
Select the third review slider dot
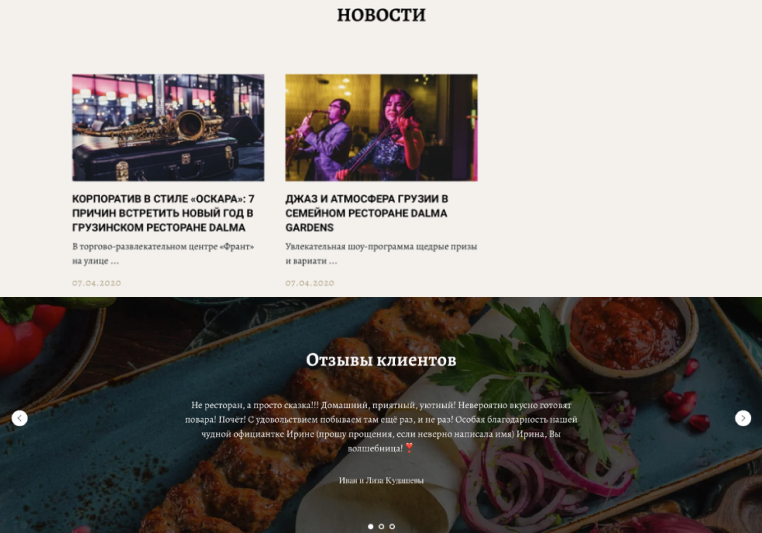pos(392,526)
